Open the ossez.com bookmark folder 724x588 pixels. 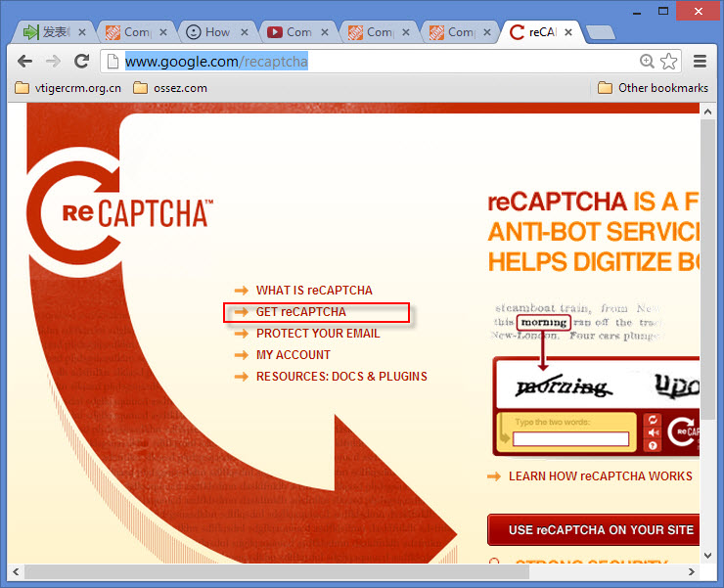(170, 88)
